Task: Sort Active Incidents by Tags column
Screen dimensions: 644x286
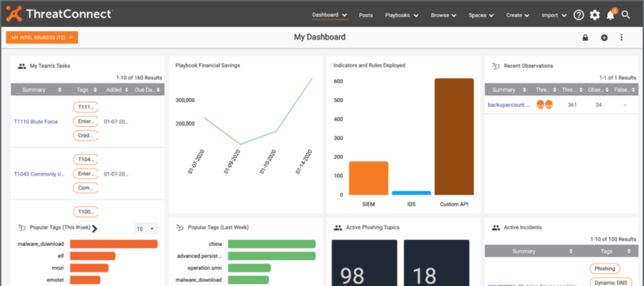Action: [628, 251]
